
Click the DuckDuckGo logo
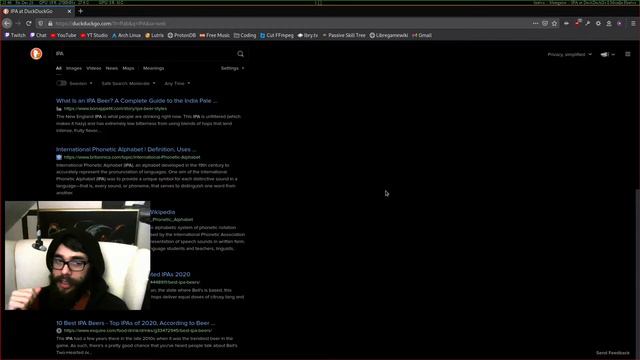[x=36, y=53]
